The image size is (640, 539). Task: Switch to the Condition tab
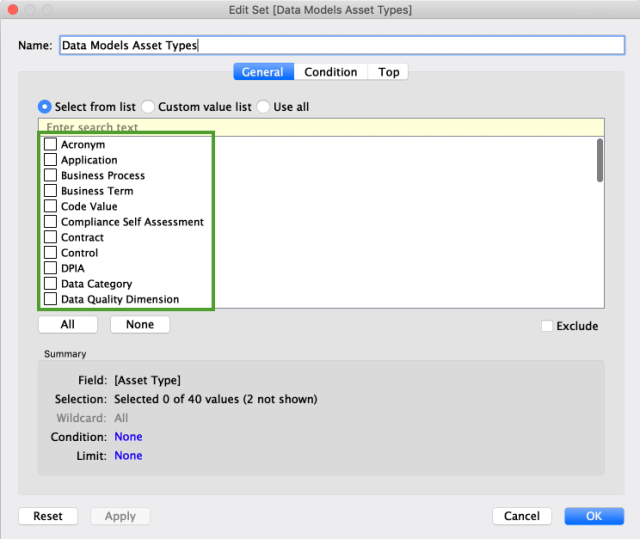pos(331,72)
